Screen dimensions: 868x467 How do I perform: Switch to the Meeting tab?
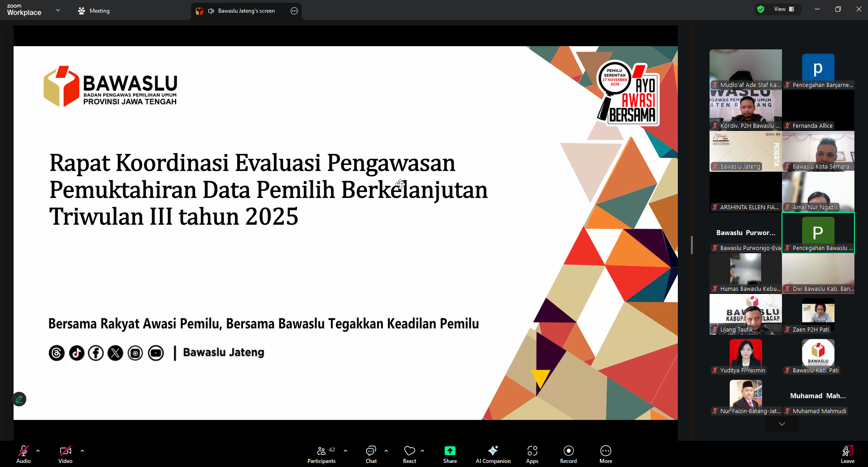pos(94,11)
